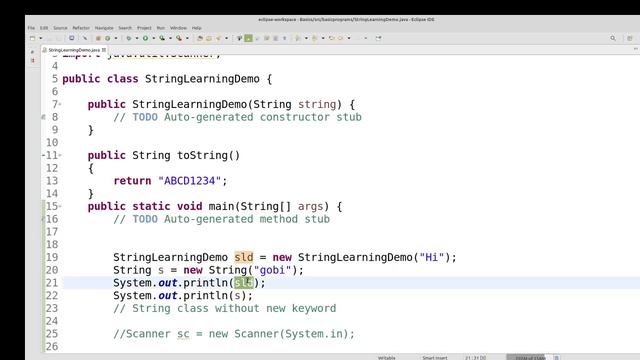Image resolution: width=640 pixels, height=360 pixels.
Task: Collapse the constructor fold at line 7
Action: pyautogui.click(x=60, y=104)
